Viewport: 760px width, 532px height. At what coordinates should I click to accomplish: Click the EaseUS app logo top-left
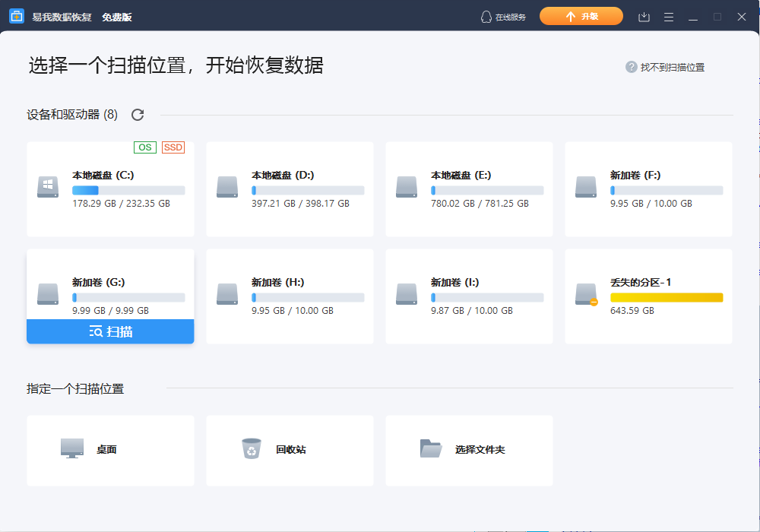(17, 15)
